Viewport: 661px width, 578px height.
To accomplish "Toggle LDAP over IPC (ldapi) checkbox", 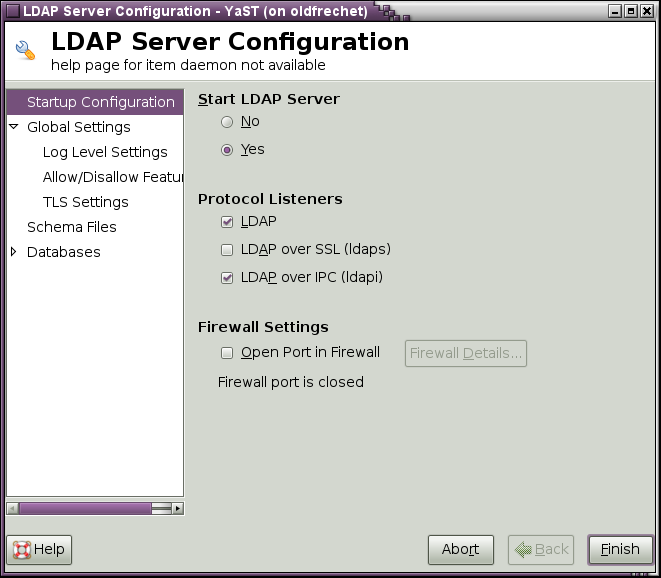I will coord(227,278).
